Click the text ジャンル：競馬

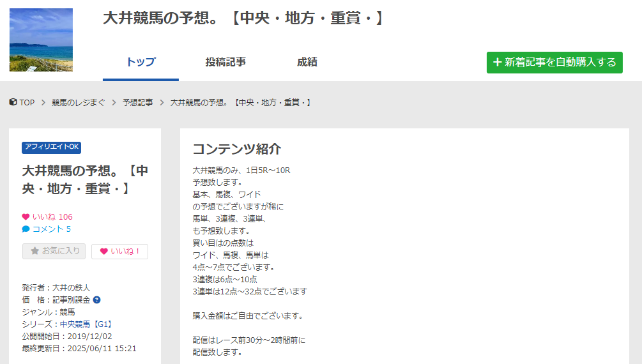pos(49,312)
